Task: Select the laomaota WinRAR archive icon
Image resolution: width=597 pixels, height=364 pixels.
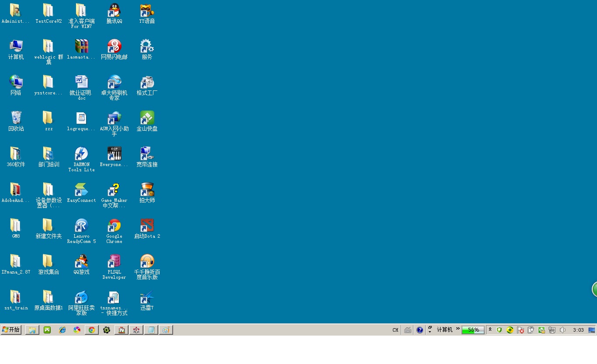Action: pyautogui.click(x=81, y=49)
